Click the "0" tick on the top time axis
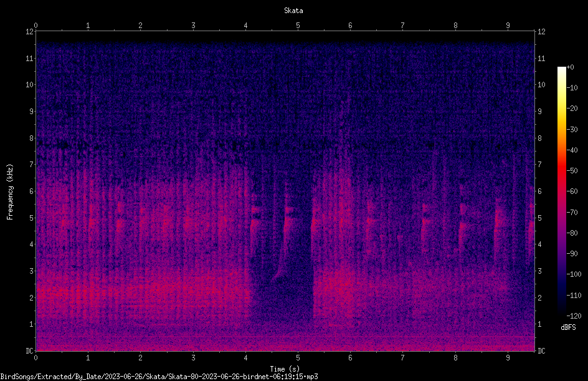588x381 pixels. click(36, 26)
